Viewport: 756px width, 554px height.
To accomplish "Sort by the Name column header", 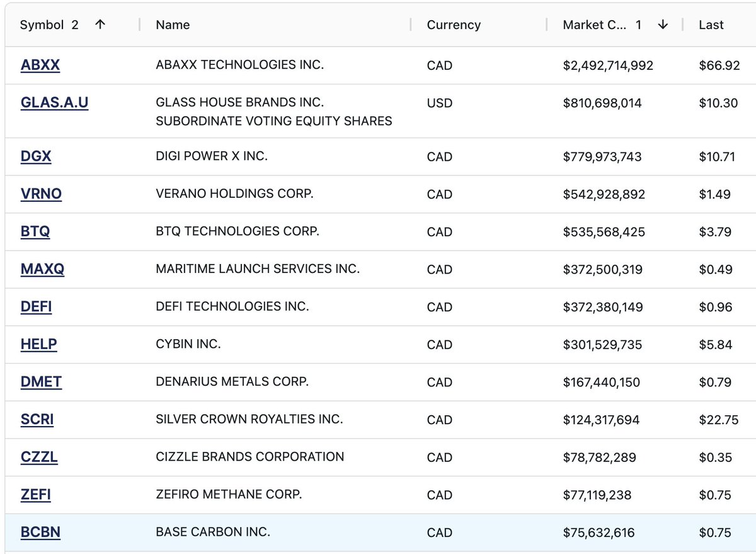I will click(173, 25).
